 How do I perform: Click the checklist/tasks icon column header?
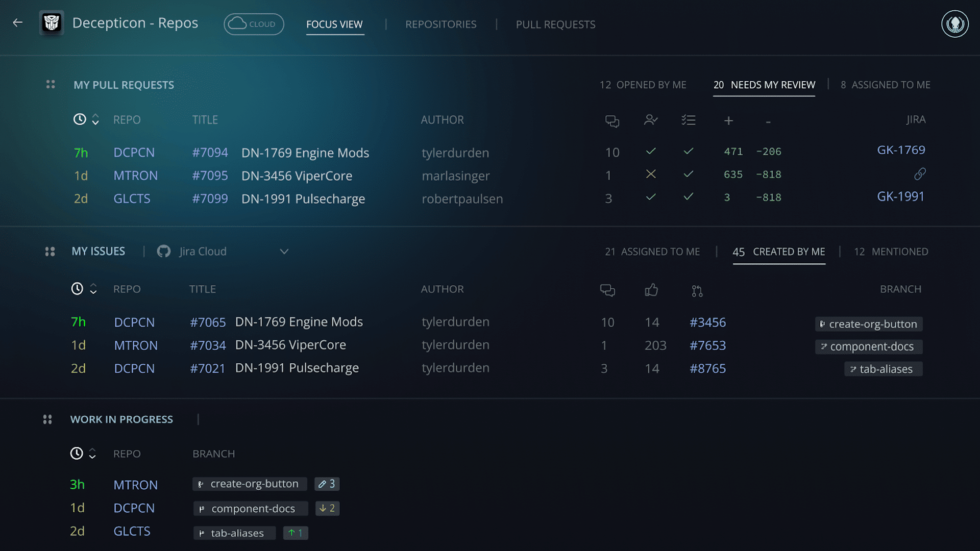tap(688, 120)
